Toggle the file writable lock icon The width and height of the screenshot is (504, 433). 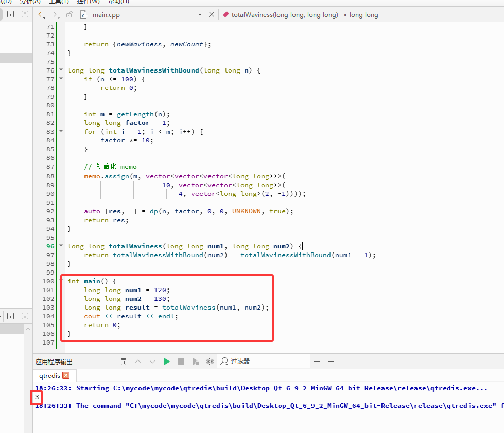tap(69, 14)
